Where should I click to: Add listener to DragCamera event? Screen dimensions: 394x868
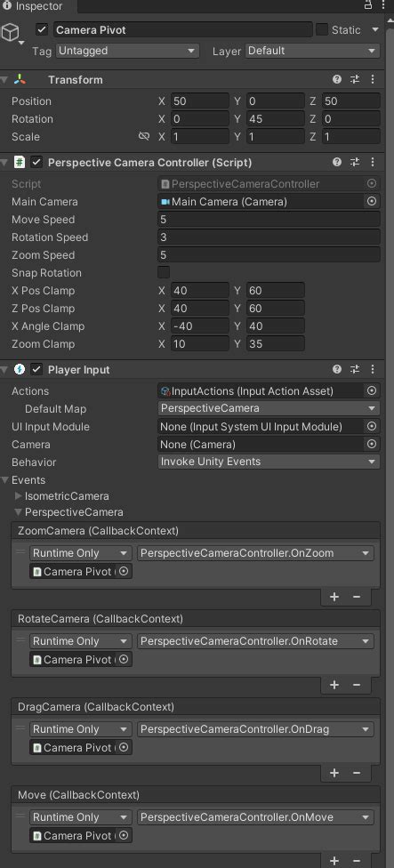coord(334,773)
